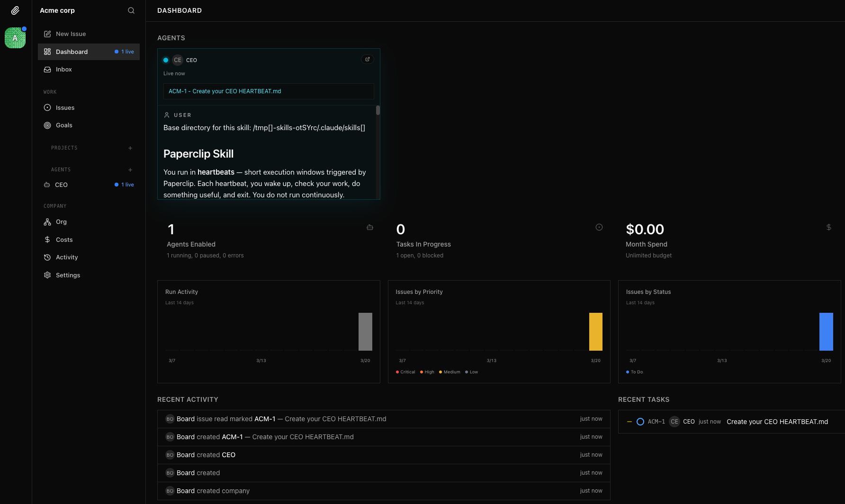Open Settings from the sidebar
Viewport: 845px width, 504px height.
[x=68, y=275]
